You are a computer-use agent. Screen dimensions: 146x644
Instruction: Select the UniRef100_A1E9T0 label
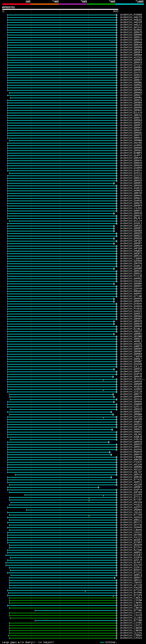131,507
